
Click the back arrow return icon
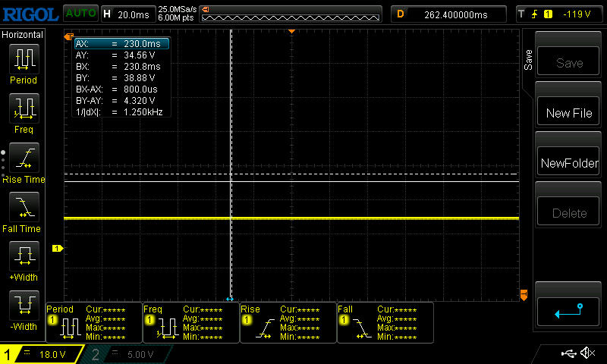[568, 311]
